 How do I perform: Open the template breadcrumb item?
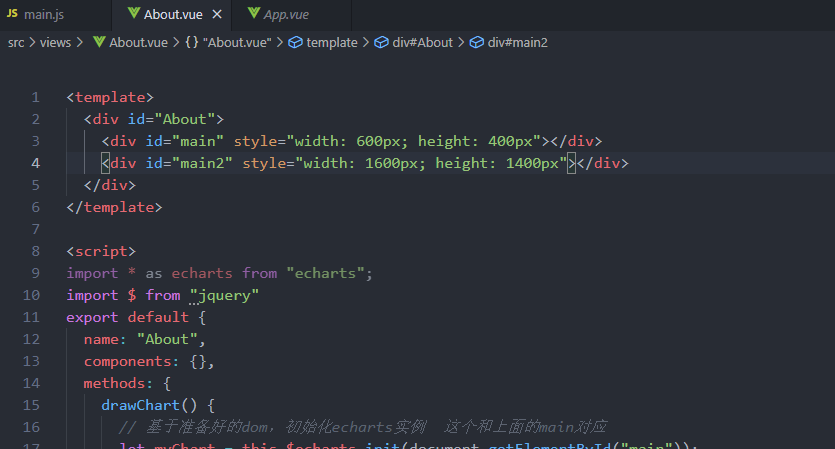pyautogui.click(x=332, y=43)
